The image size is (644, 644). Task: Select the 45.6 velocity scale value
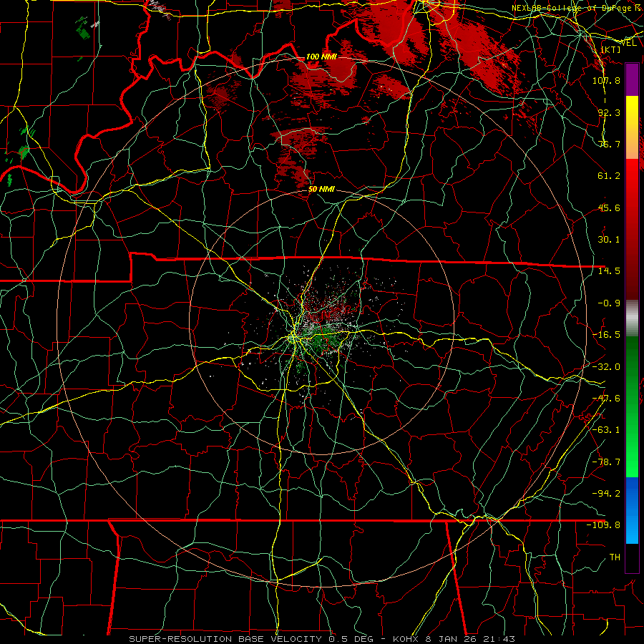coord(609,208)
